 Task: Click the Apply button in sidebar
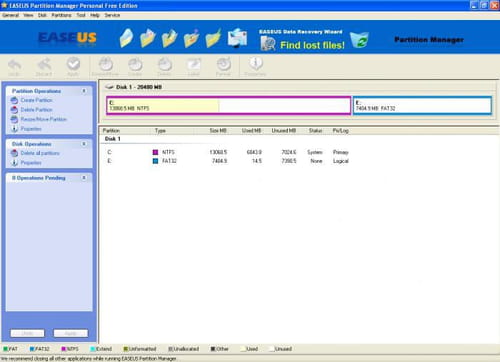pyautogui.click(x=71, y=333)
